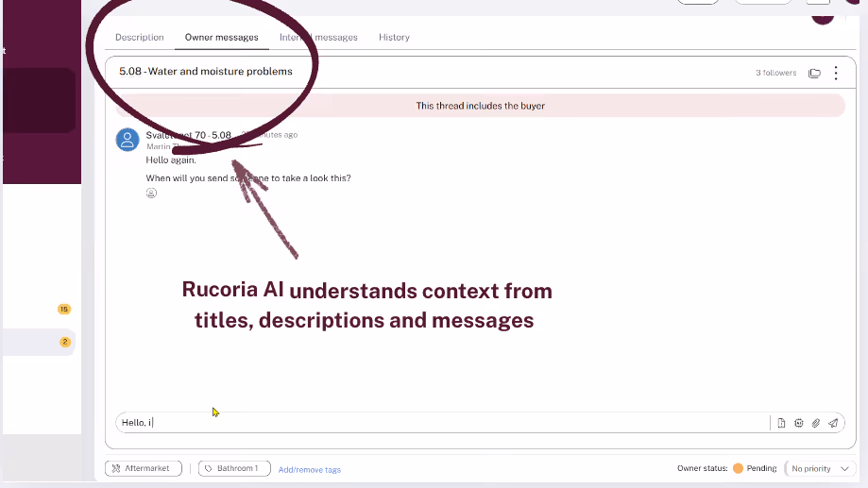Attach a file with the paperclip icon

[816, 423]
